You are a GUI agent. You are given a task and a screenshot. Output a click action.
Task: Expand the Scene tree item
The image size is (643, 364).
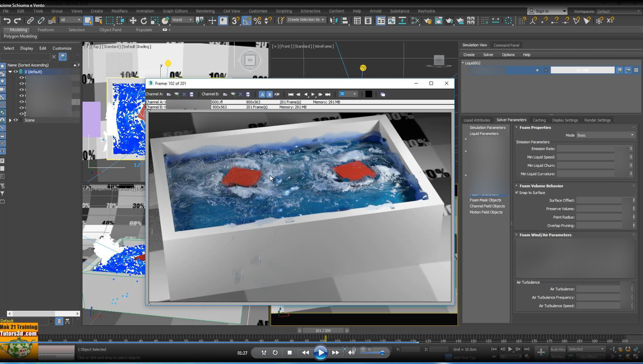click(x=10, y=120)
